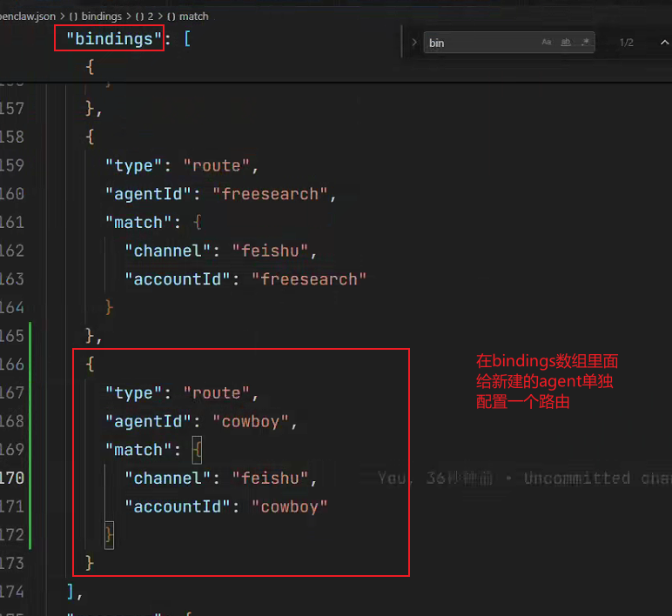Toggle Match Case in find widget
Viewport: 672px width, 616px height.
547,42
